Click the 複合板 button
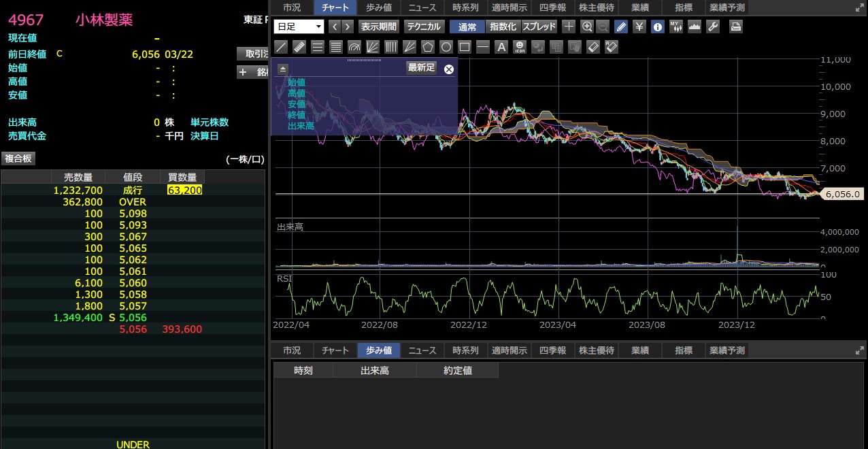The image size is (868, 449). tap(18, 159)
